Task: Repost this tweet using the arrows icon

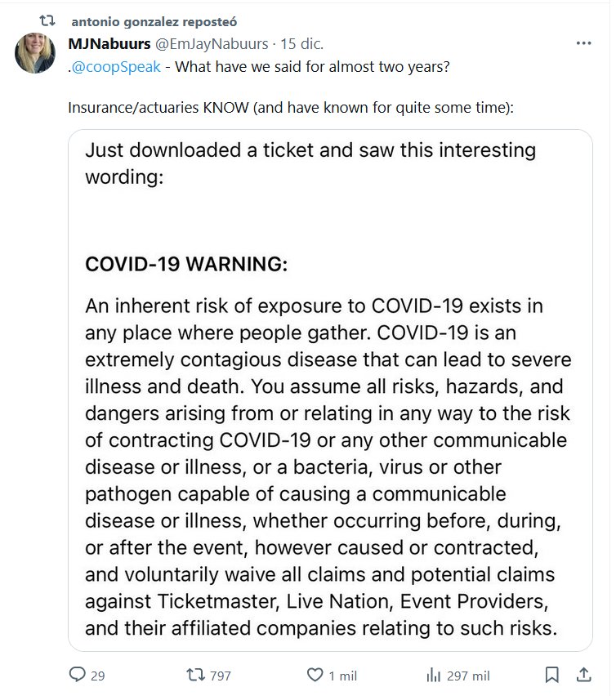Action: (x=196, y=675)
